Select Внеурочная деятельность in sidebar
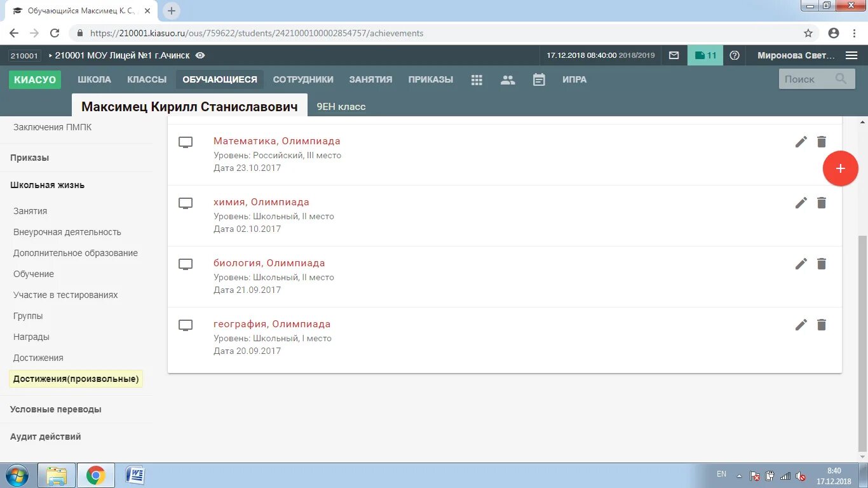Image resolution: width=868 pixels, height=488 pixels. pos(67,232)
